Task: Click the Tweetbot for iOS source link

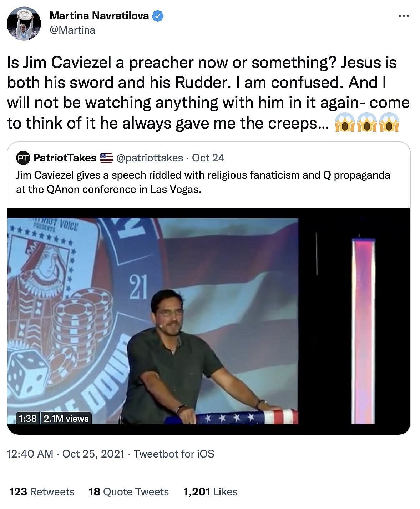Action: pyautogui.click(x=174, y=454)
